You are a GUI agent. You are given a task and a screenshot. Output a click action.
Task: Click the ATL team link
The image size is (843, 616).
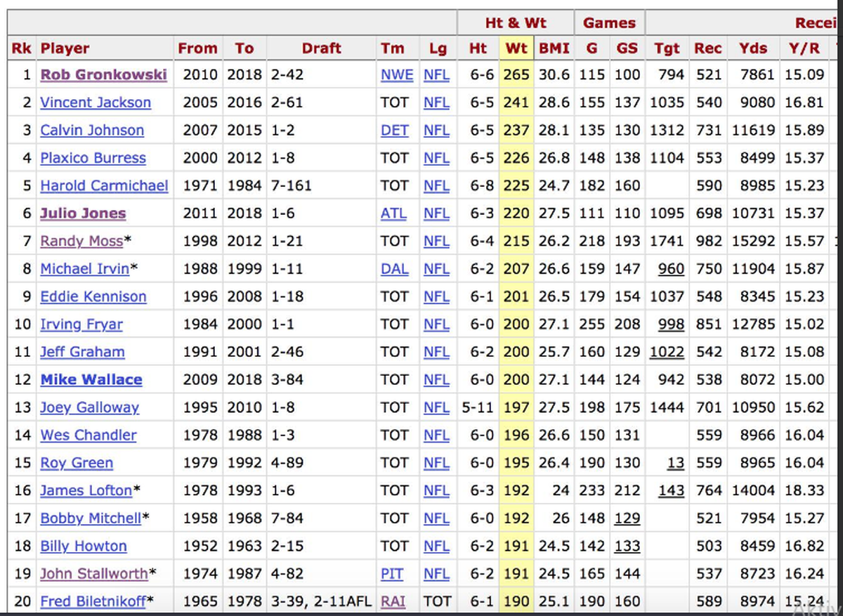393,214
